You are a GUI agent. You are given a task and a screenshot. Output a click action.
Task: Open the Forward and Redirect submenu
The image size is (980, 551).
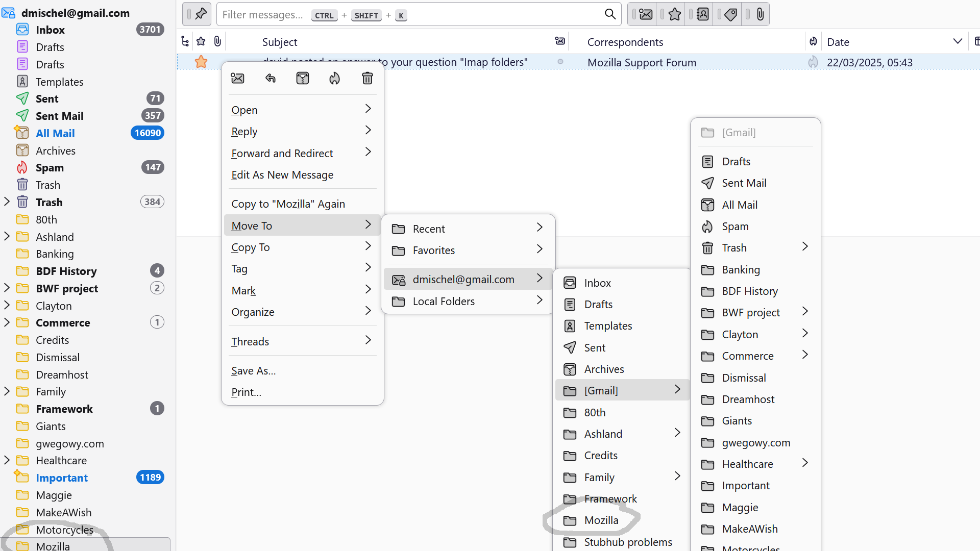coord(302,153)
